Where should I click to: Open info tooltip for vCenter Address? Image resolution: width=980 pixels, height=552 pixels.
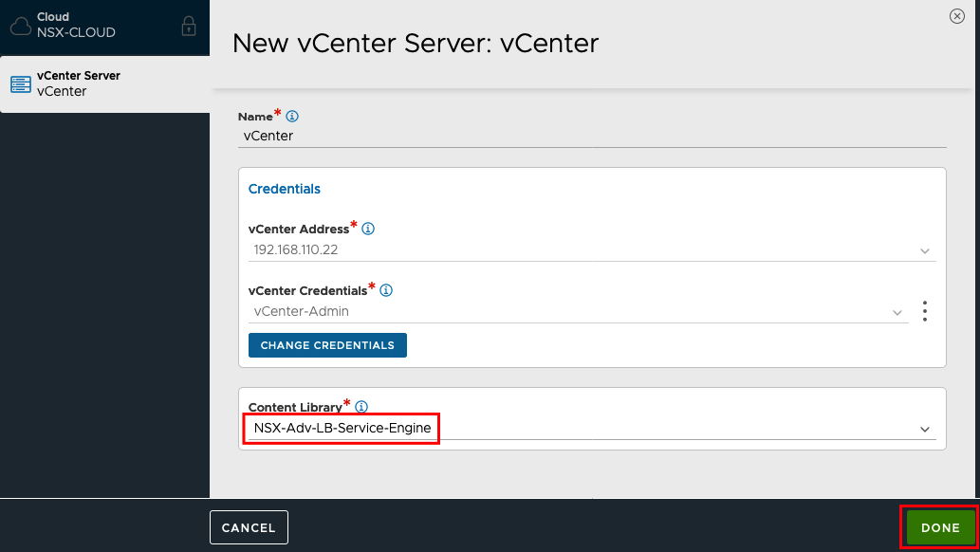[368, 229]
